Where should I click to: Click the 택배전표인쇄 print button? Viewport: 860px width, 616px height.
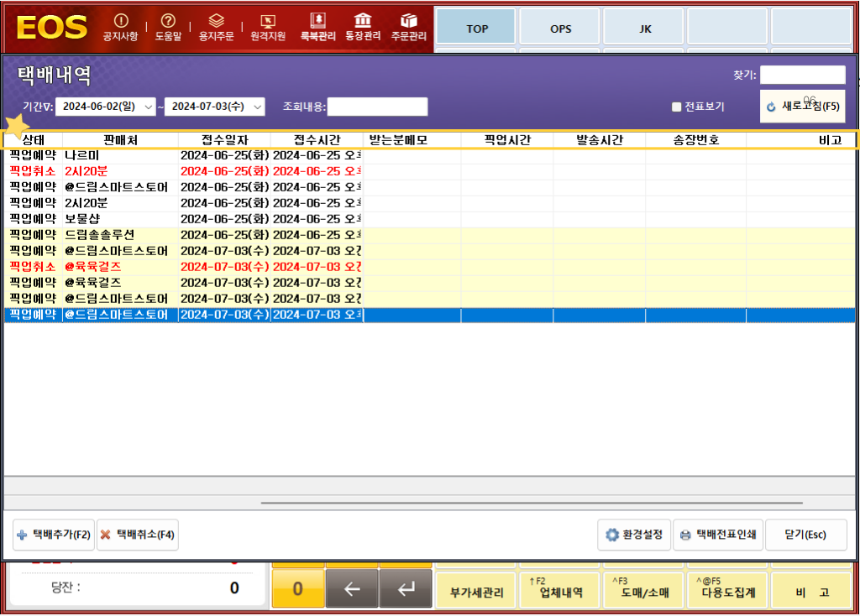[x=718, y=535]
